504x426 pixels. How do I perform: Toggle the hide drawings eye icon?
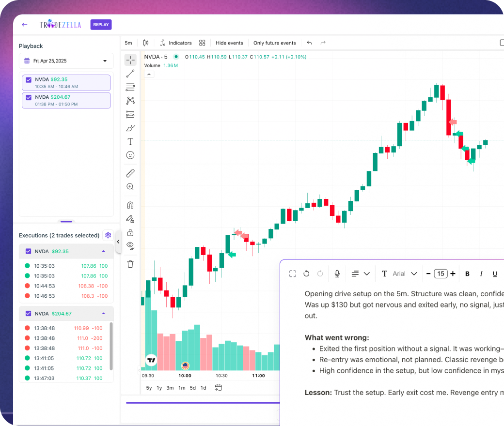[x=130, y=245]
